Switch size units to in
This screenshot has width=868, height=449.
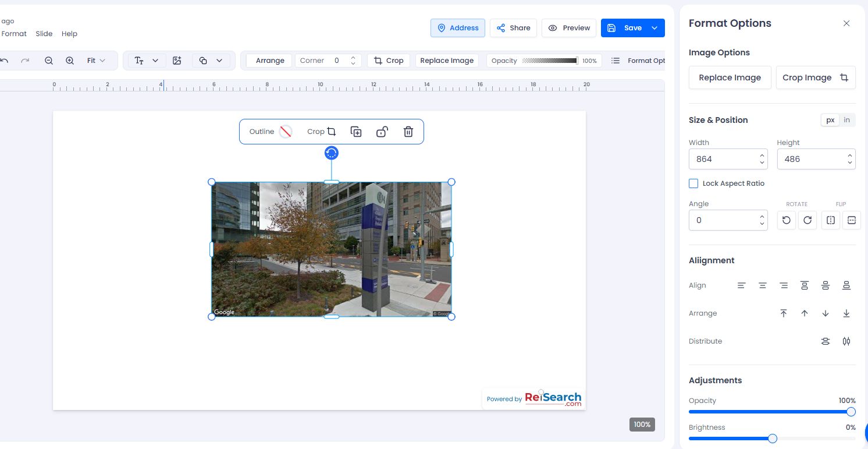tap(847, 120)
